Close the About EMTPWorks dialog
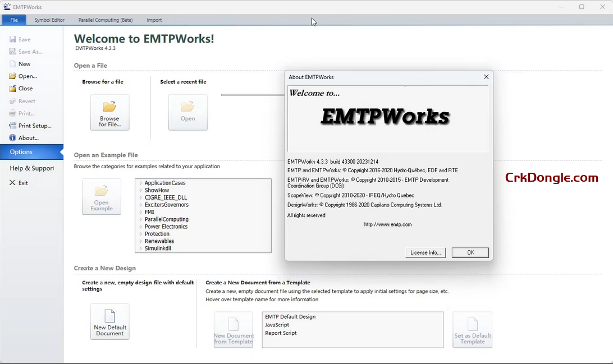Image resolution: width=613 pixels, height=364 pixels. coord(486,77)
